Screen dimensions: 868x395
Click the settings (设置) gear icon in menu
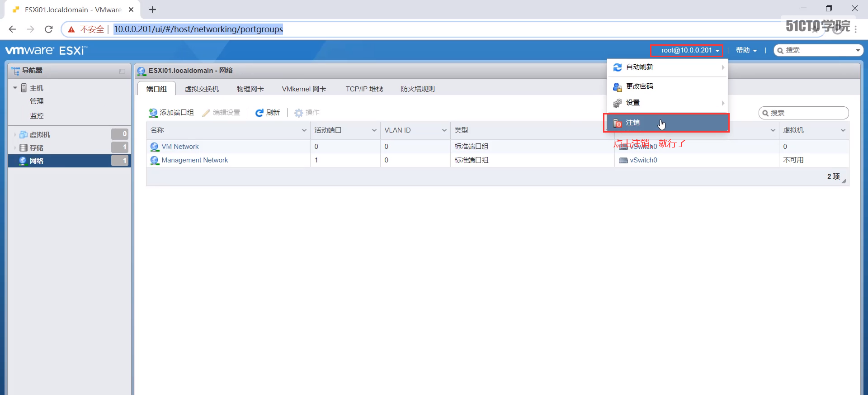(617, 103)
